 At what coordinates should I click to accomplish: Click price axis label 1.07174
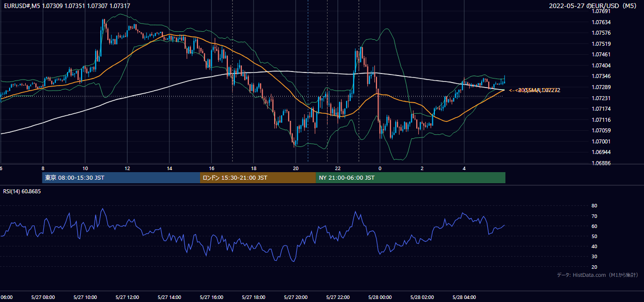[x=601, y=109]
